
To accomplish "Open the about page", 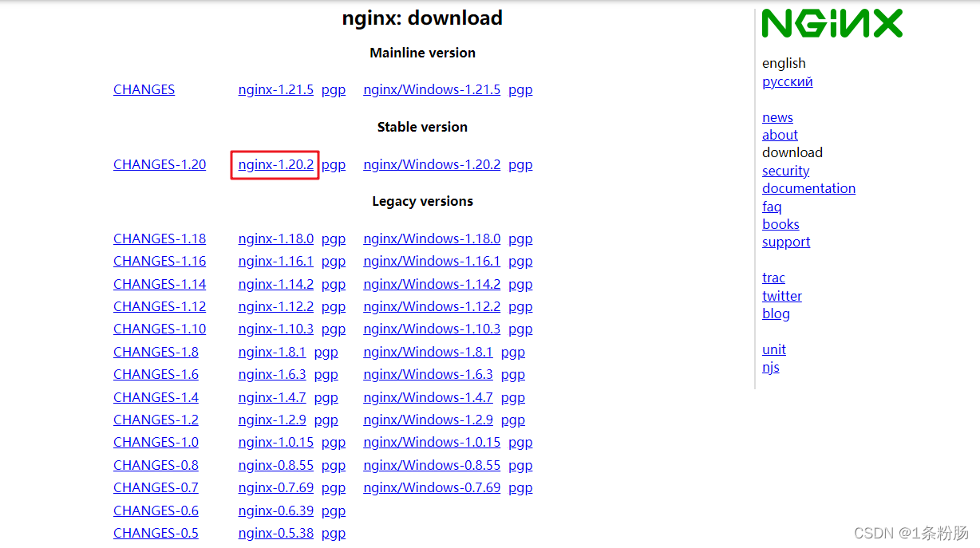I will [x=780, y=136].
